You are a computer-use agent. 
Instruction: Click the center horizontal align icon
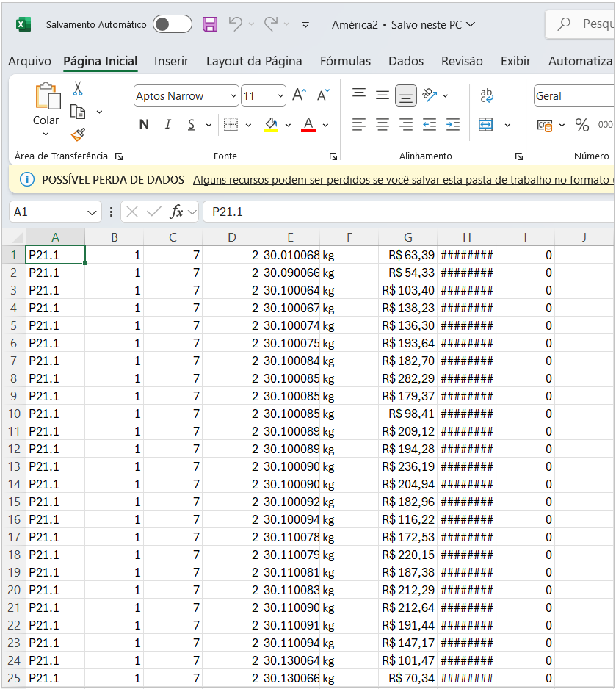click(x=383, y=125)
